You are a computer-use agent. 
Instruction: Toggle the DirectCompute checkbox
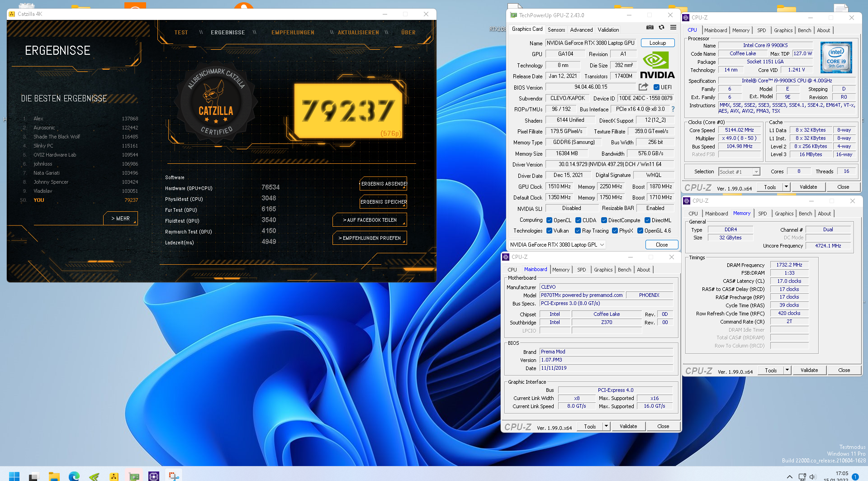[x=604, y=220]
